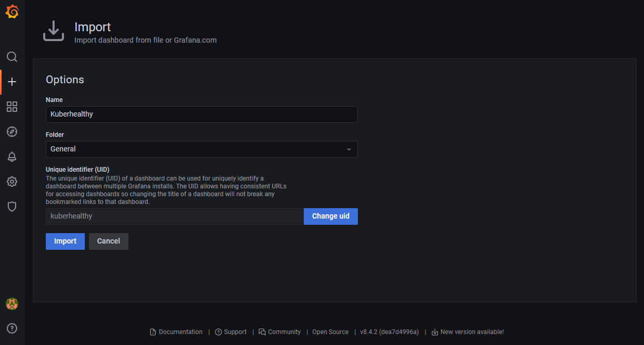Click the Cancel button
The width and height of the screenshot is (644, 345).
(109, 241)
